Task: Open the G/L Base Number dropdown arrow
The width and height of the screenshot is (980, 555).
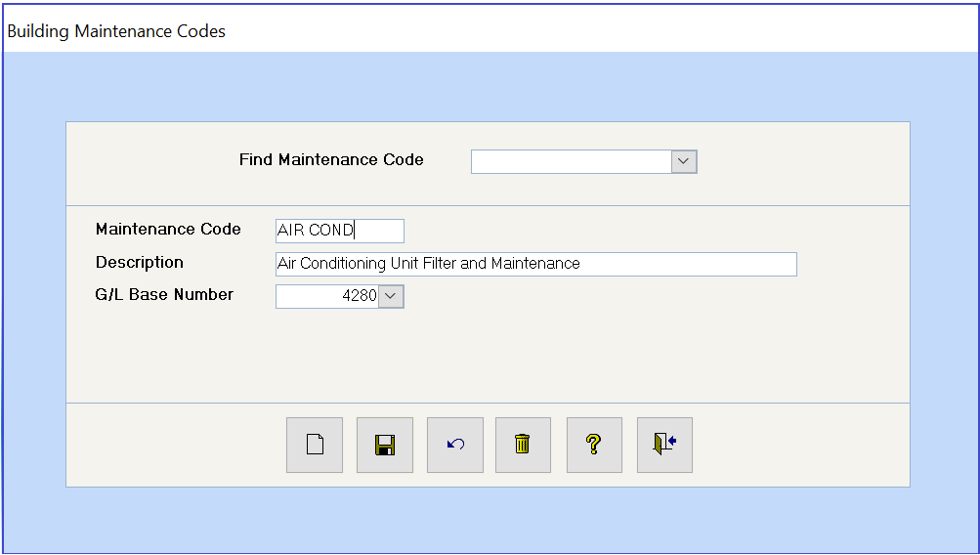Action: point(391,296)
